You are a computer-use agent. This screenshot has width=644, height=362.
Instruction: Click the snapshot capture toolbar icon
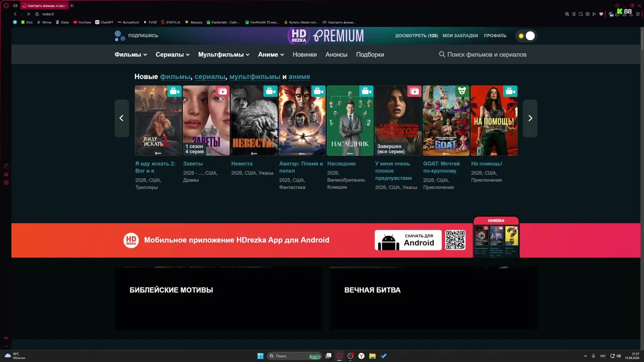click(x=581, y=14)
